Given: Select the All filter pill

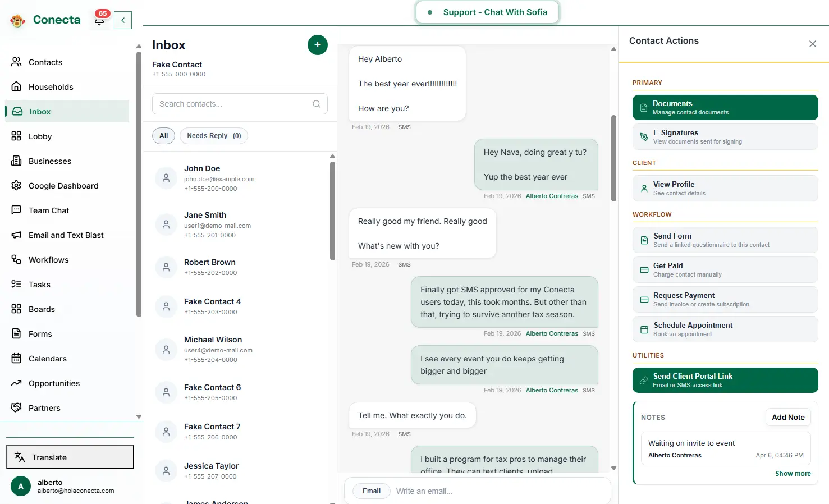Looking at the screenshot, I should coord(163,136).
